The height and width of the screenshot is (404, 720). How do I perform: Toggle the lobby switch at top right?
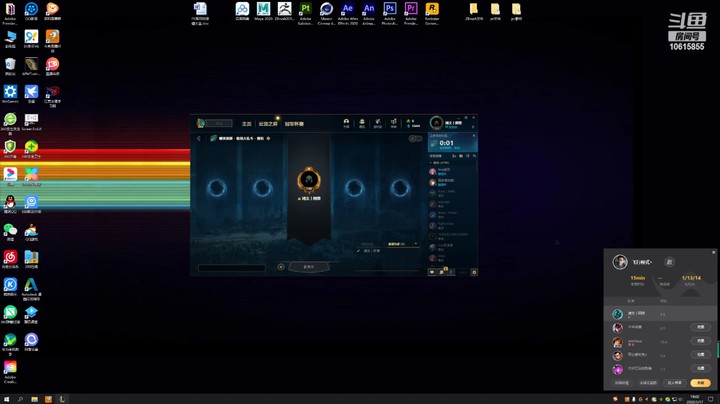click(416, 138)
